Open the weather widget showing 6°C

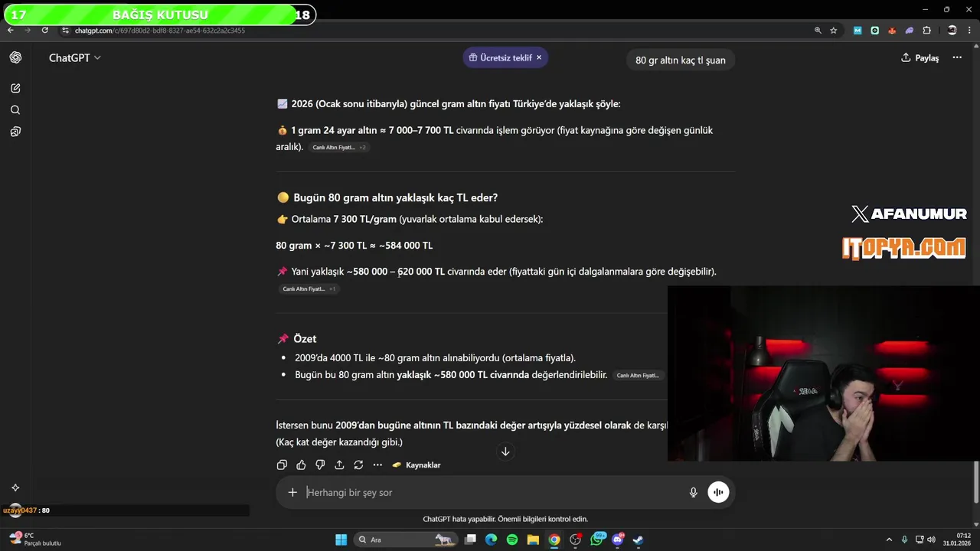[34, 540]
